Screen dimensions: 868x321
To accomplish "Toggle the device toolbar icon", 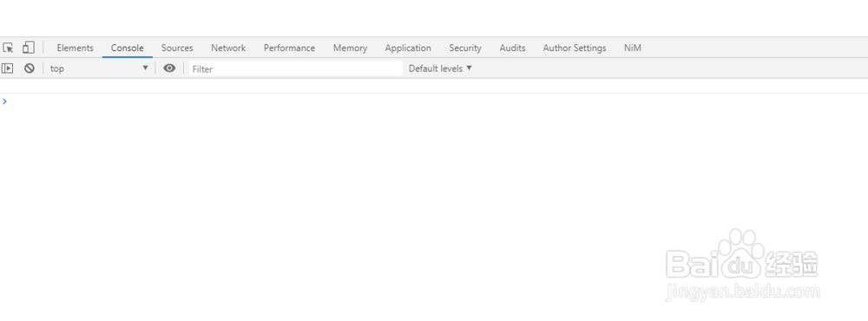I will [29, 48].
